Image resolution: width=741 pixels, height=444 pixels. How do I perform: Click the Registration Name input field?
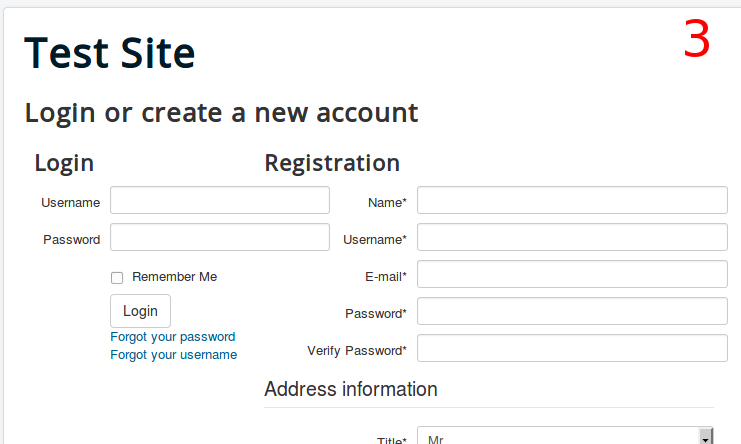point(571,201)
